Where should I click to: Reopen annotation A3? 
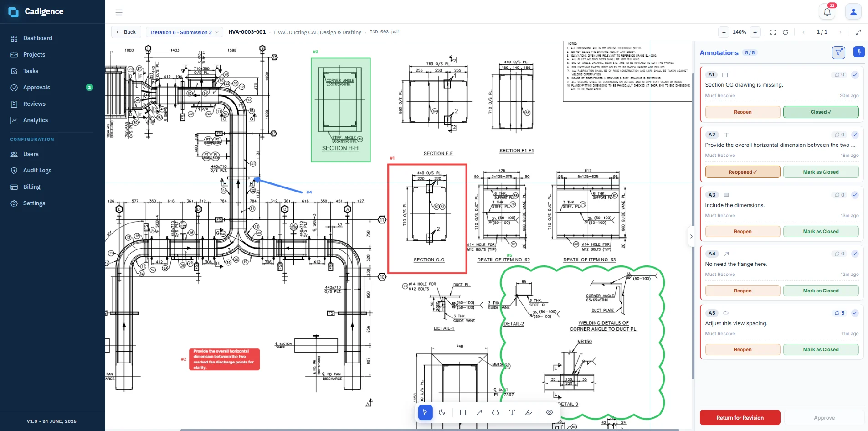[x=743, y=232]
